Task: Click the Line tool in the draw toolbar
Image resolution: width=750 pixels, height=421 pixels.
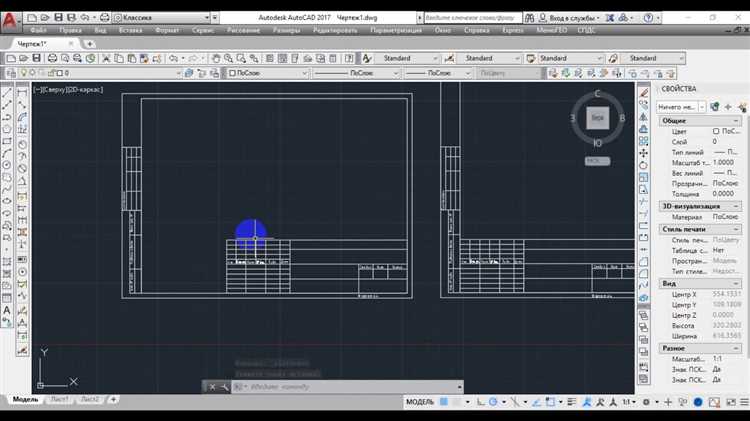Action: coord(8,92)
